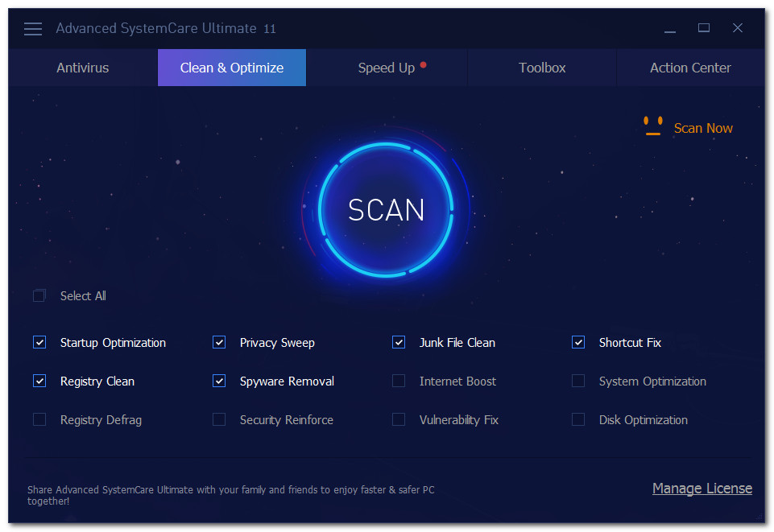Go to the Toolbox tab

coord(542,68)
